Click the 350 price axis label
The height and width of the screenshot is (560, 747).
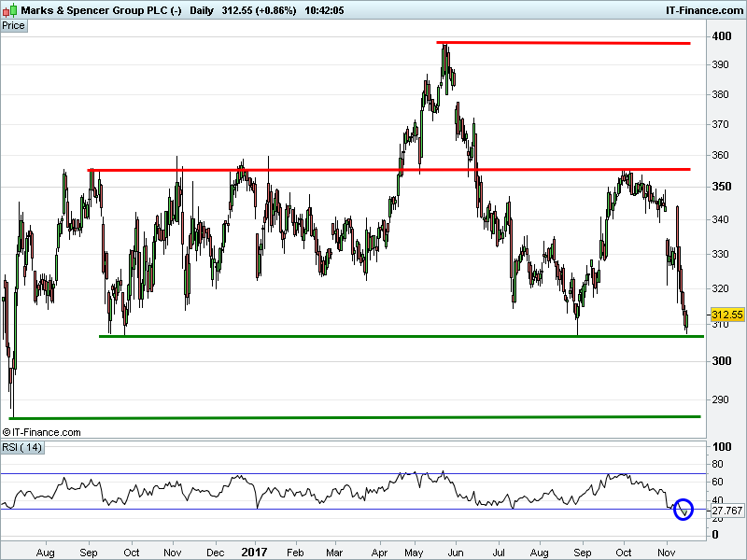(x=721, y=187)
